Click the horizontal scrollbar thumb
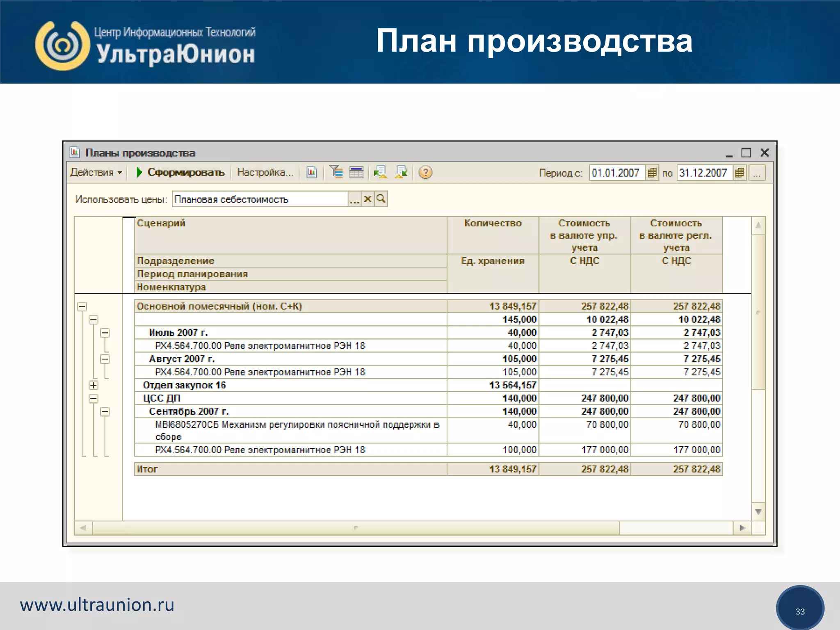 [x=356, y=528]
